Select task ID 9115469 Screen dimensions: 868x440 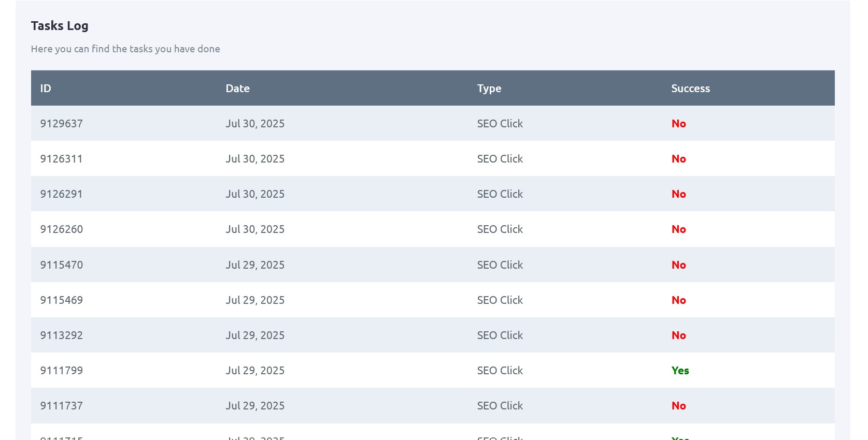tap(61, 300)
